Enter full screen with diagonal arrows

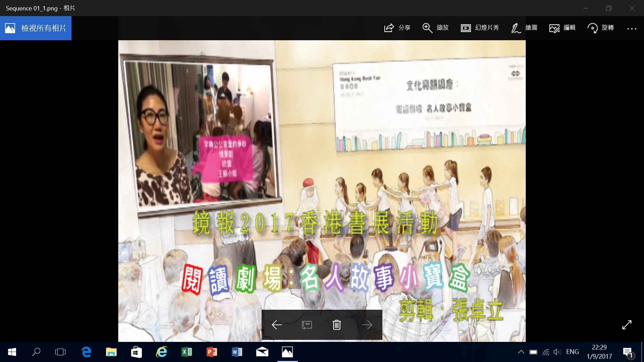[627, 324]
